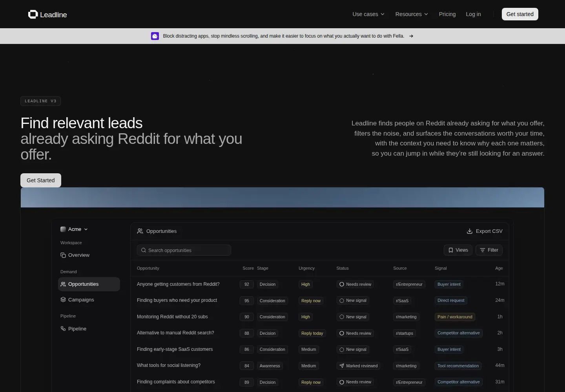This screenshot has height=392, width=565.
Task: Open the Pricing page
Action: 447,14
